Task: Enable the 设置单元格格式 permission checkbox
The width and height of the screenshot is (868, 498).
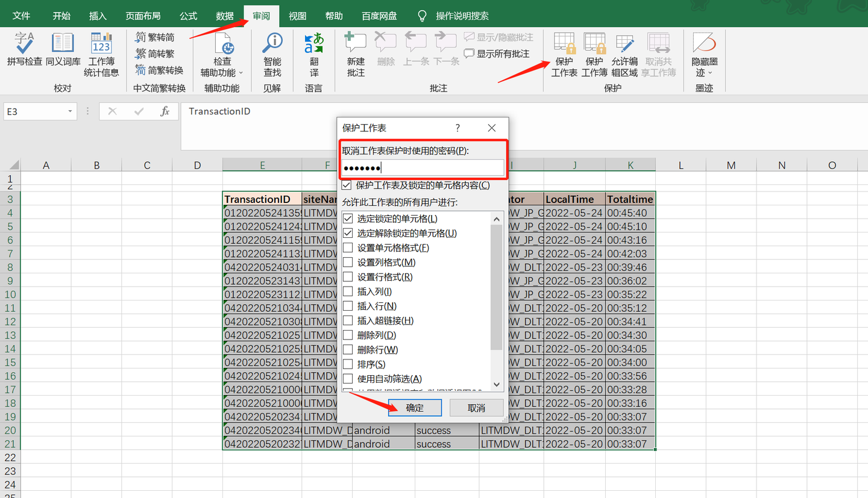Action: (x=348, y=247)
